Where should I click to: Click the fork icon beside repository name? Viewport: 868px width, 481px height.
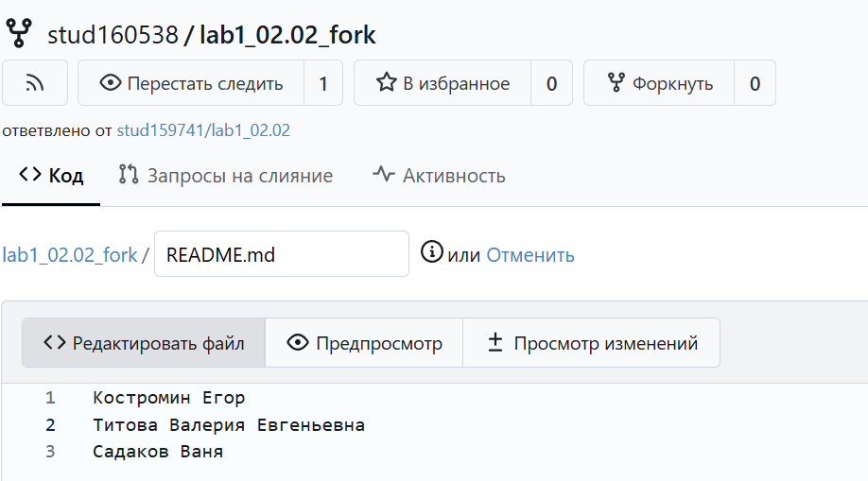pos(19,35)
